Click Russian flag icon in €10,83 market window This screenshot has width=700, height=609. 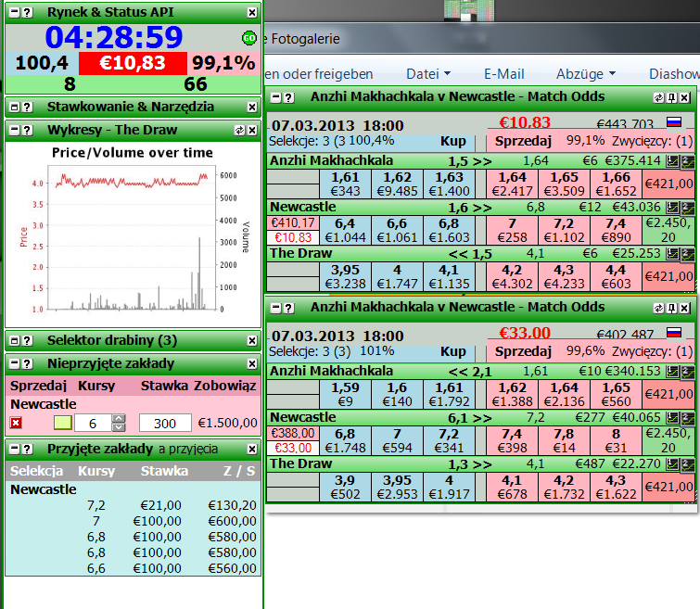(x=674, y=121)
